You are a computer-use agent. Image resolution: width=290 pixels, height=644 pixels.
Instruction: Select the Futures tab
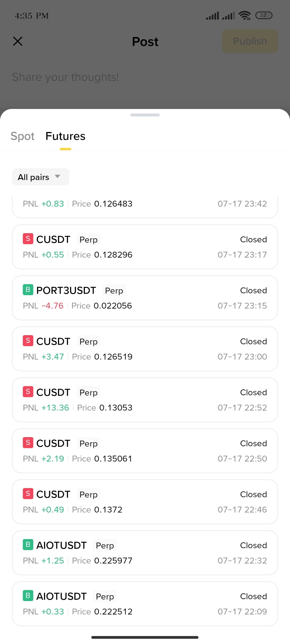click(66, 136)
